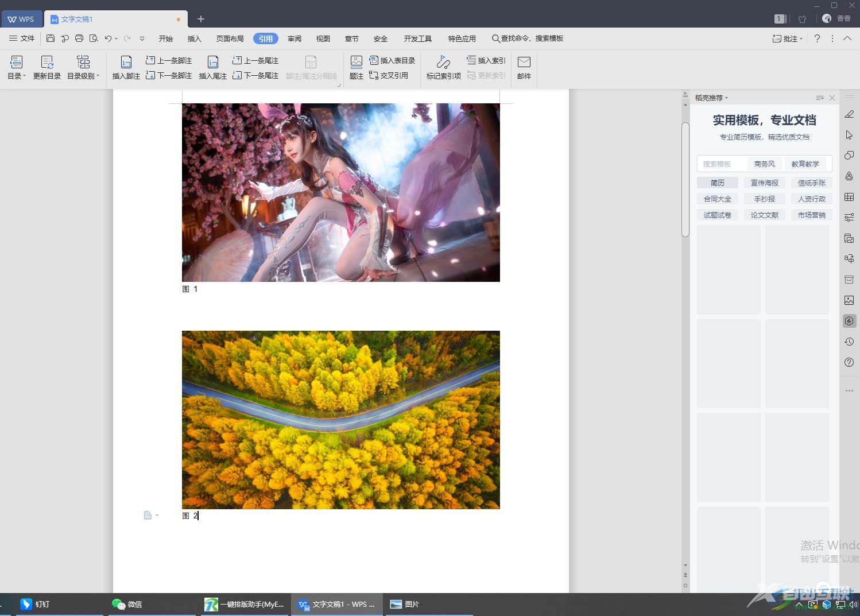Select the 论文文献 template category

765,215
